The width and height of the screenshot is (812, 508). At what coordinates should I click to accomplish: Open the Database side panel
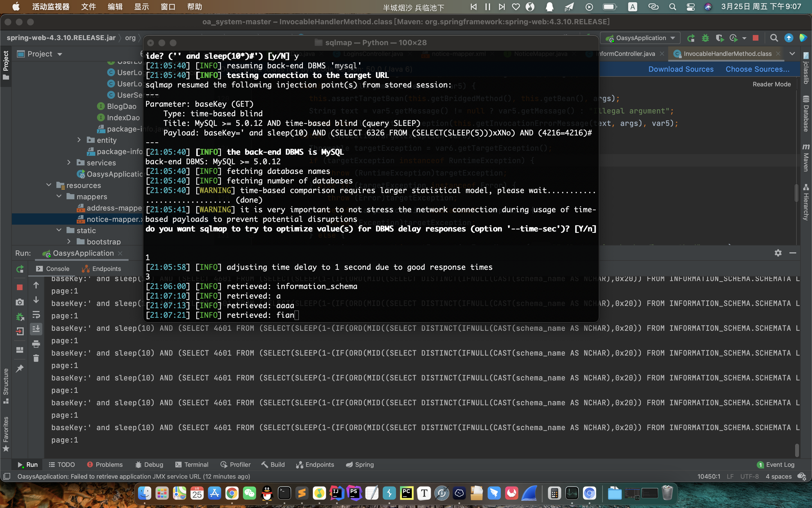(806, 113)
